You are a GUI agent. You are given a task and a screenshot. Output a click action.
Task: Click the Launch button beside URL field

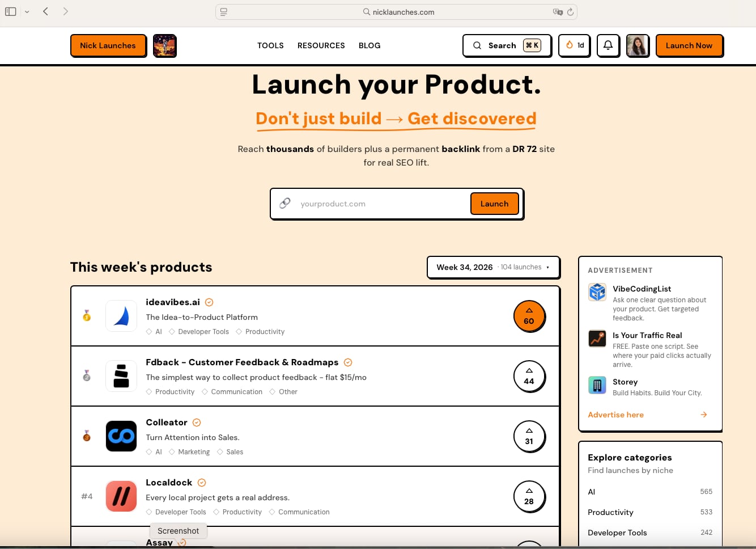(x=494, y=204)
